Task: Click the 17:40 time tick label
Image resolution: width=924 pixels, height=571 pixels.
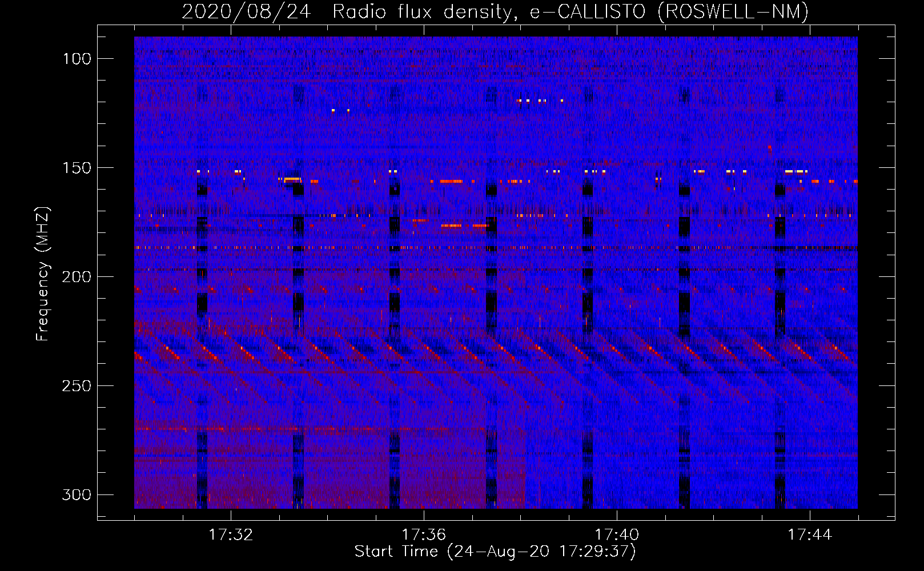Action: [617, 535]
